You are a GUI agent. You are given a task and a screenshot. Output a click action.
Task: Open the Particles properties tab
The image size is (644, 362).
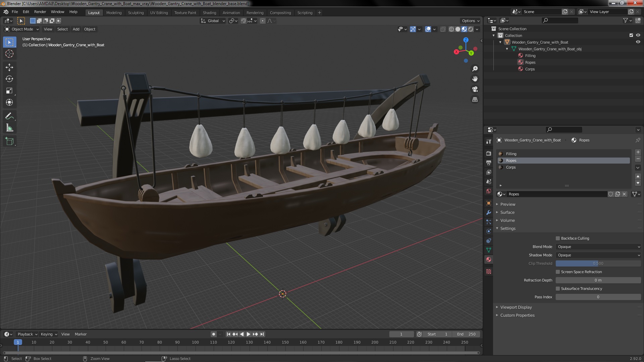(x=489, y=222)
